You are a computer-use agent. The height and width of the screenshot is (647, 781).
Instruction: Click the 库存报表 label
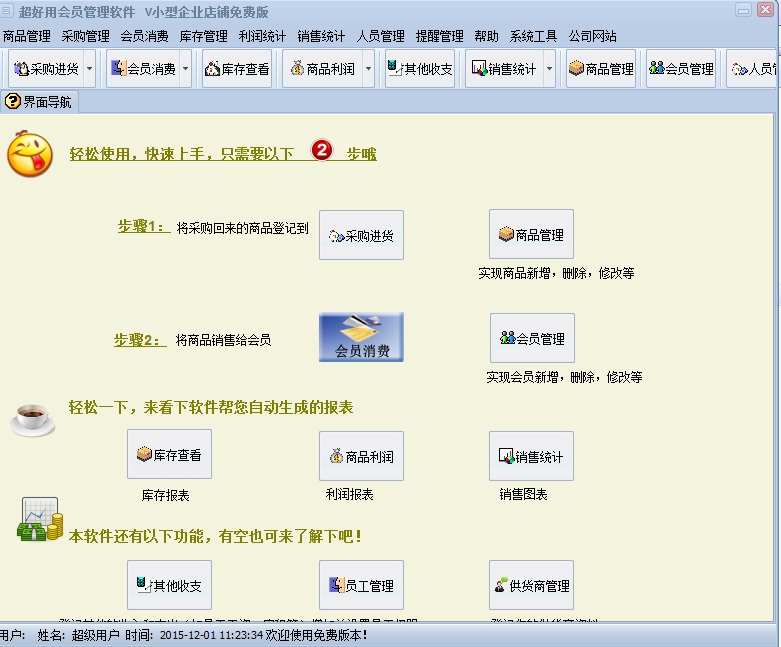(165, 495)
